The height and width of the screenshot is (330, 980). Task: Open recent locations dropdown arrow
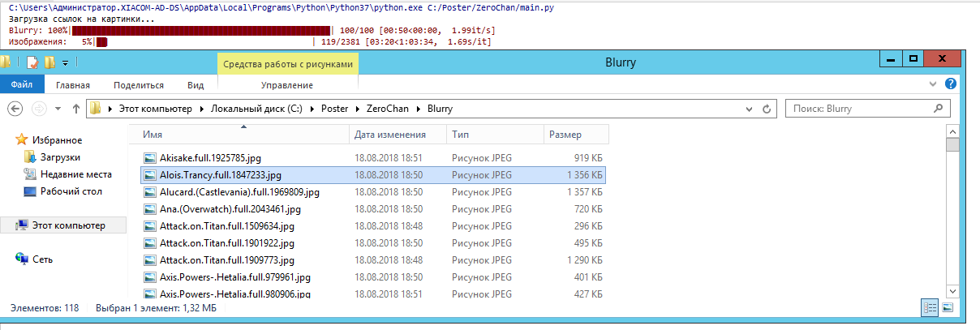[x=58, y=109]
